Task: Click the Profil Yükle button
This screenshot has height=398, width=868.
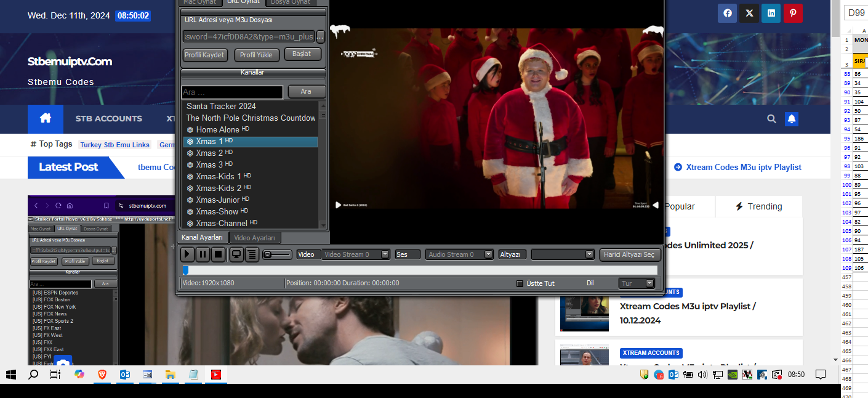Action: click(257, 55)
